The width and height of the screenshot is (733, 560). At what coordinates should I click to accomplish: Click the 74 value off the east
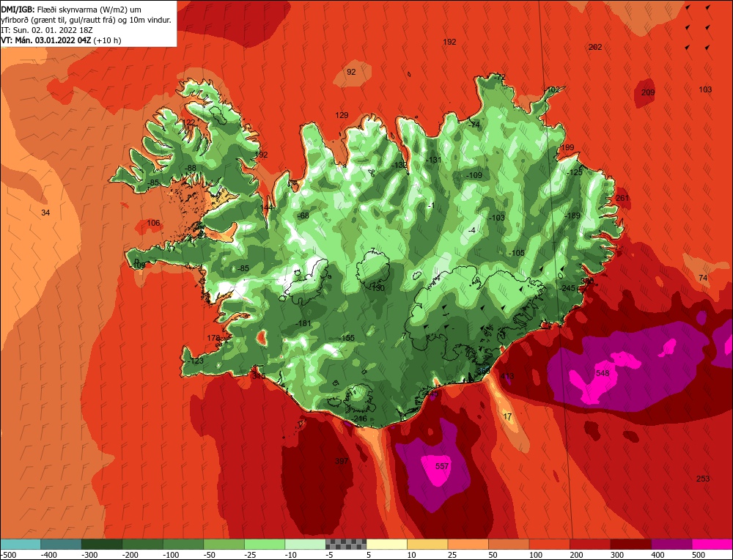point(703,278)
